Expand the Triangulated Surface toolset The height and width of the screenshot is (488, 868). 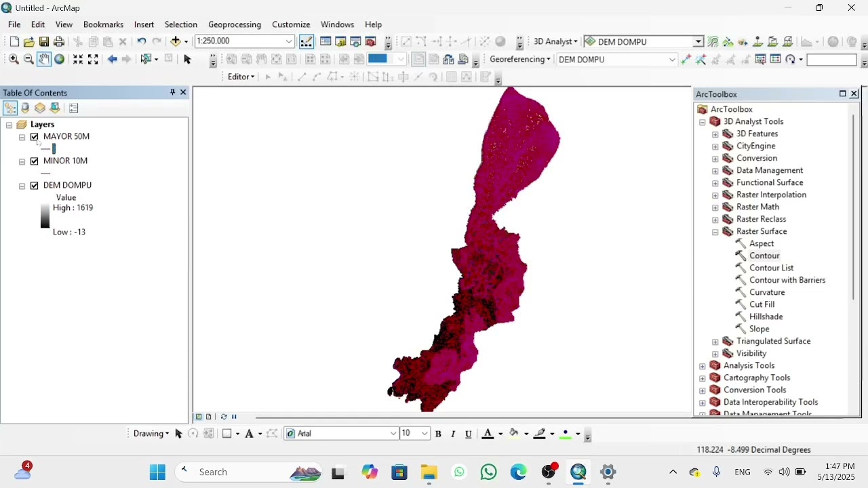click(x=715, y=342)
